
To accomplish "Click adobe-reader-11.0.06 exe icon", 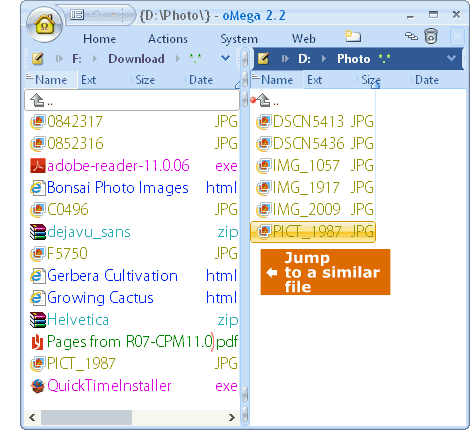I will click(38, 165).
